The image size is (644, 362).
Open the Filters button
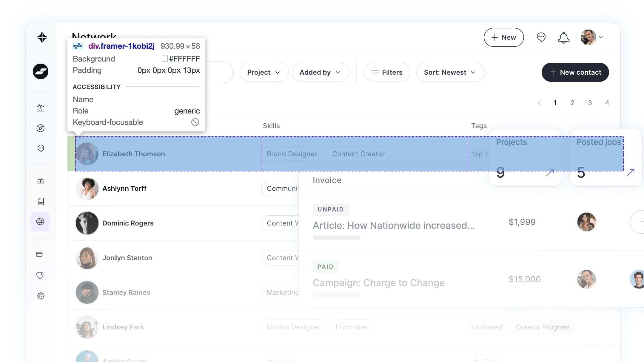(x=387, y=72)
